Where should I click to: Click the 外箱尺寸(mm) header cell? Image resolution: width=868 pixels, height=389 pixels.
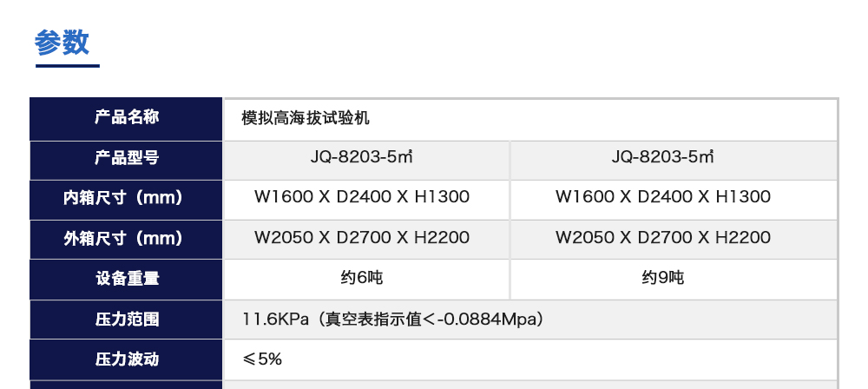(x=127, y=238)
